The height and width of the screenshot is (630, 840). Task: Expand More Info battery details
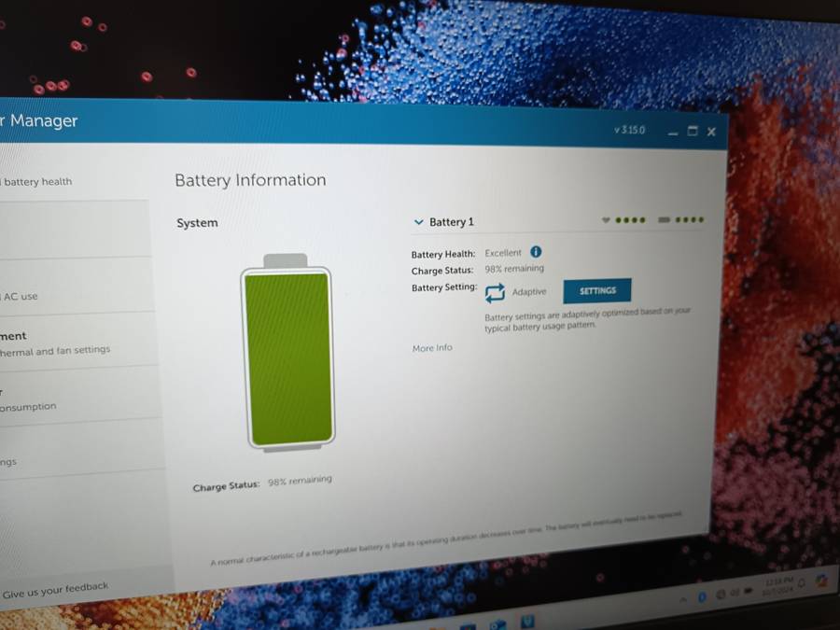tap(432, 348)
